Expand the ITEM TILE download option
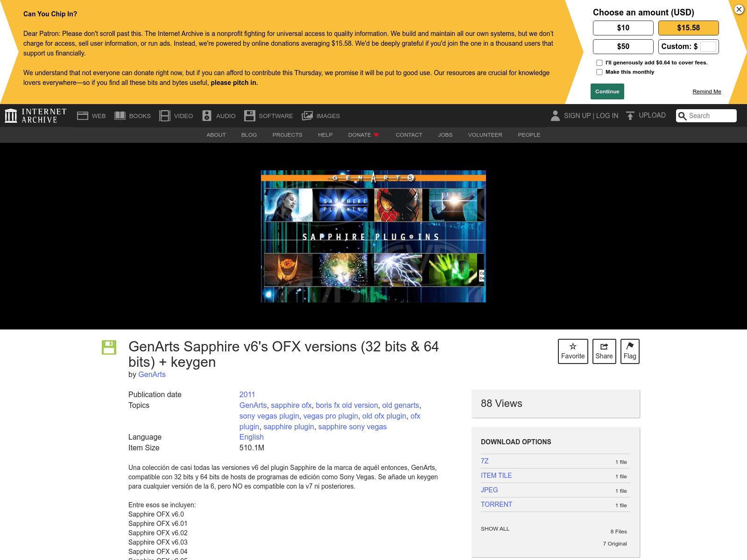This screenshot has height=560, width=747. (496, 476)
